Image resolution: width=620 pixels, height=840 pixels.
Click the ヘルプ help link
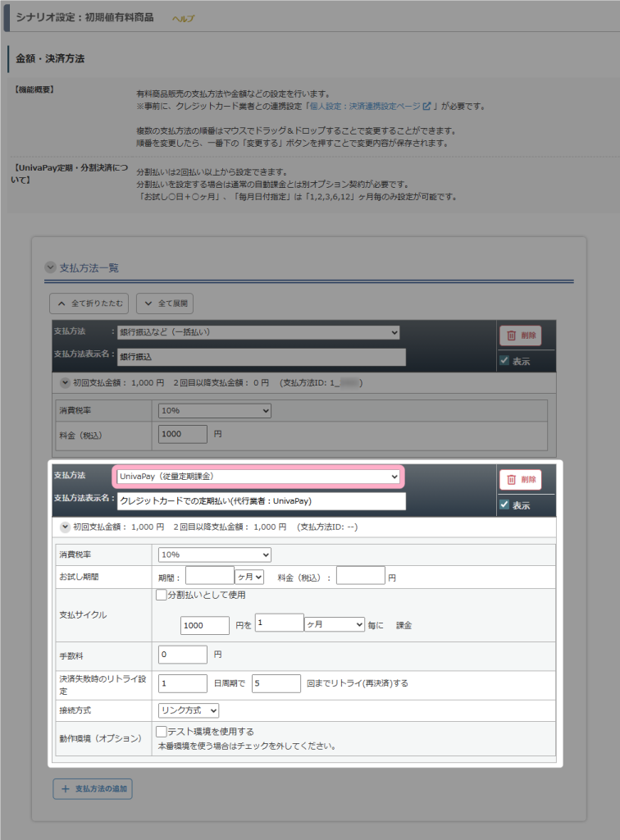183,18
